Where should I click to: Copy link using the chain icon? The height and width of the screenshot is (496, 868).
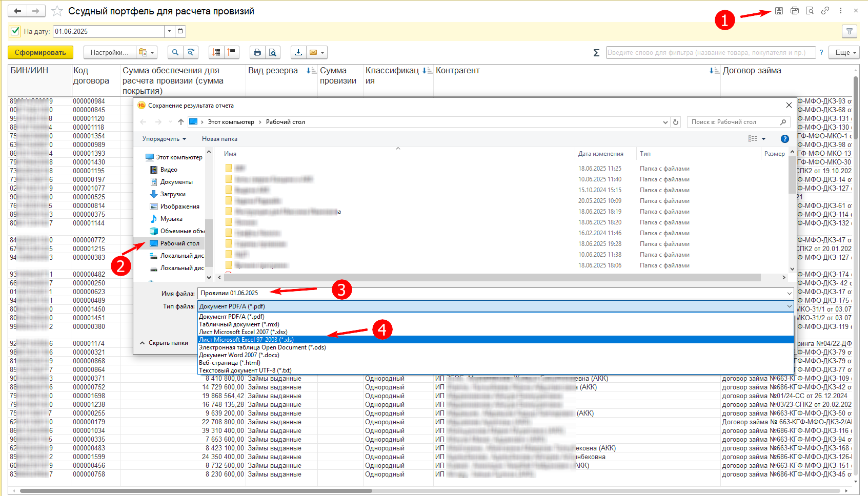(825, 11)
